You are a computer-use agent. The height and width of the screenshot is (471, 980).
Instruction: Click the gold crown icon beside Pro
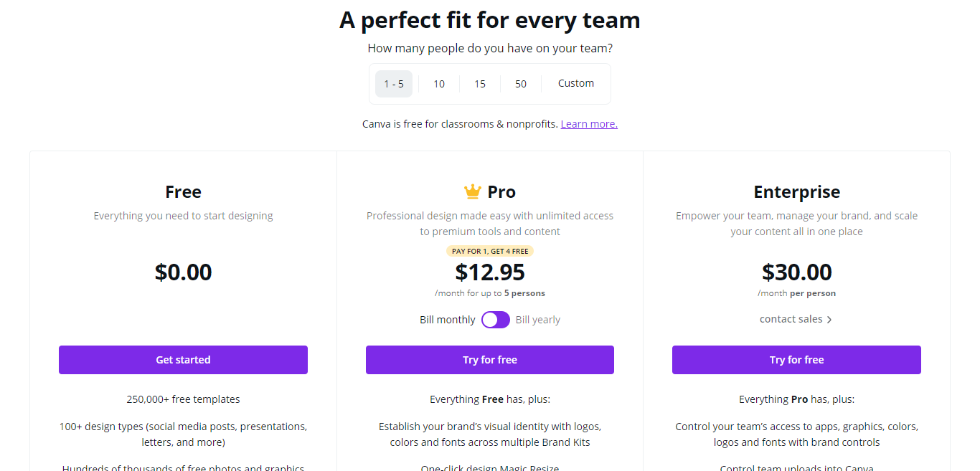pos(472,191)
